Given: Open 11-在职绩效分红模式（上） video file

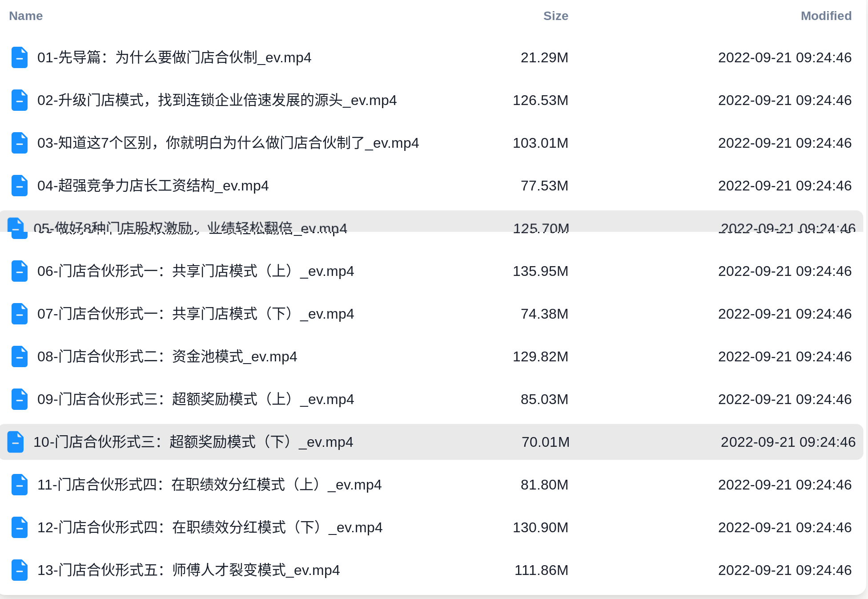Looking at the screenshot, I should [x=209, y=485].
